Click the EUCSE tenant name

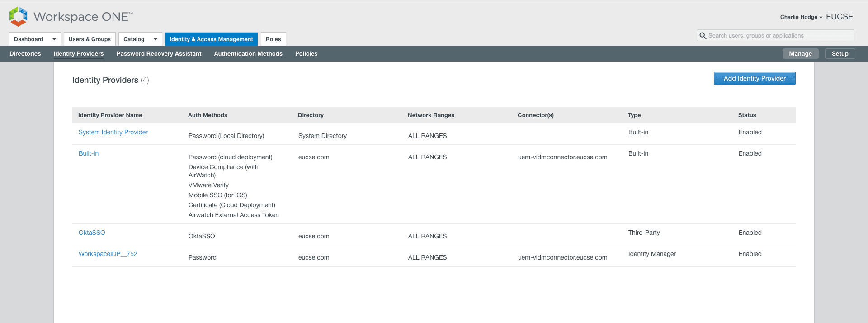(x=840, y=17)
